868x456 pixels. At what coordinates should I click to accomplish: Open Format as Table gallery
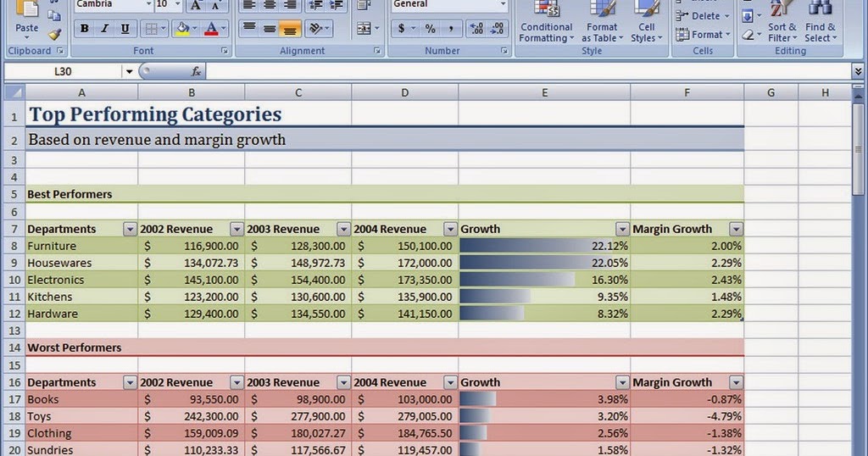click(603, 22)
